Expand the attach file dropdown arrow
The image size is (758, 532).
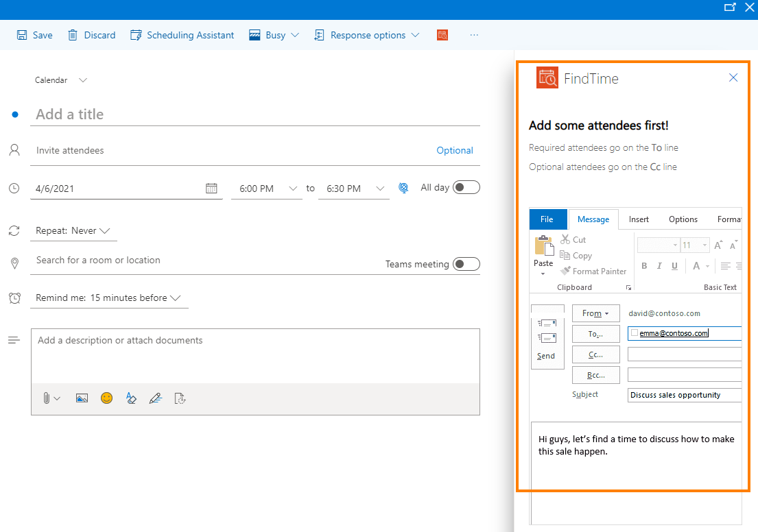coord(57,398)
